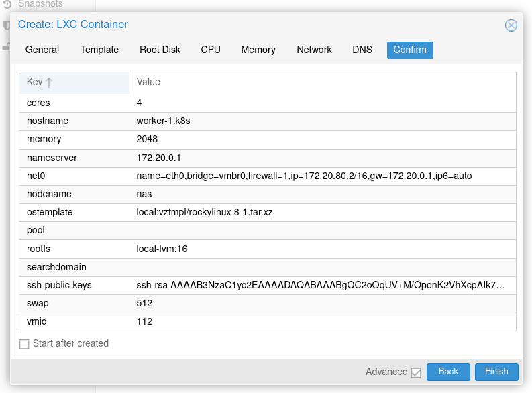
Task: Open the DNS tab
Action: [x=362, y=50]
